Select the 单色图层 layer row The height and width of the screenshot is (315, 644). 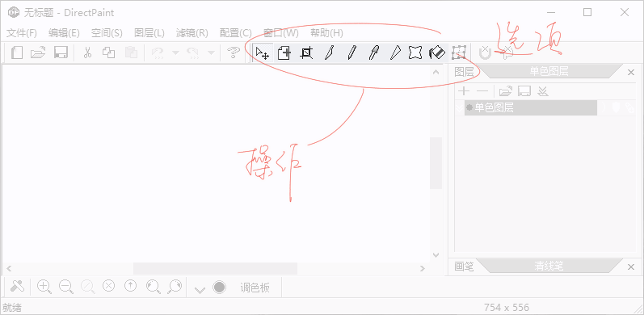(531, 108)
